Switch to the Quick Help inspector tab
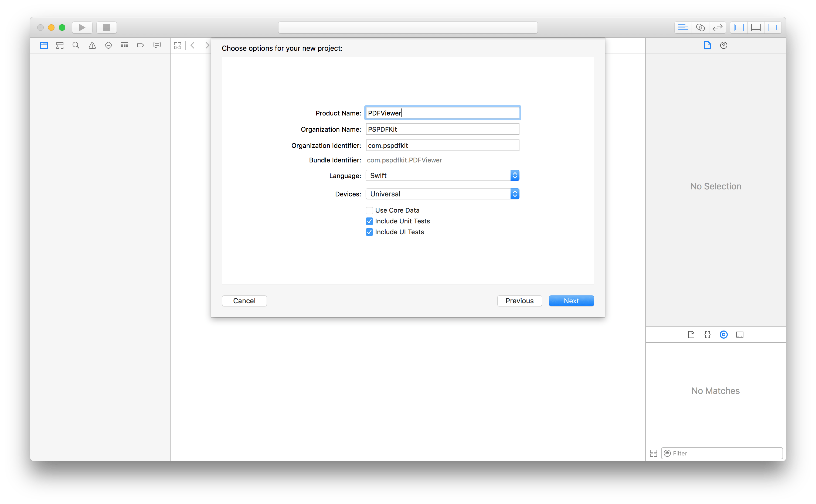 pos(724,45)
